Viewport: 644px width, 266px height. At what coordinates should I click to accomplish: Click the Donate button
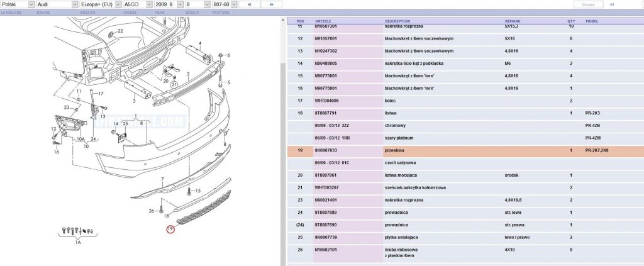588,4
